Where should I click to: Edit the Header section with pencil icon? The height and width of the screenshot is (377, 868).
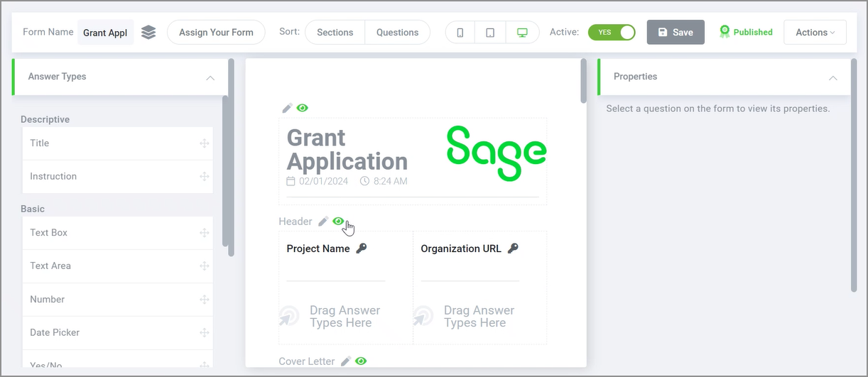(x=323, y=222)
